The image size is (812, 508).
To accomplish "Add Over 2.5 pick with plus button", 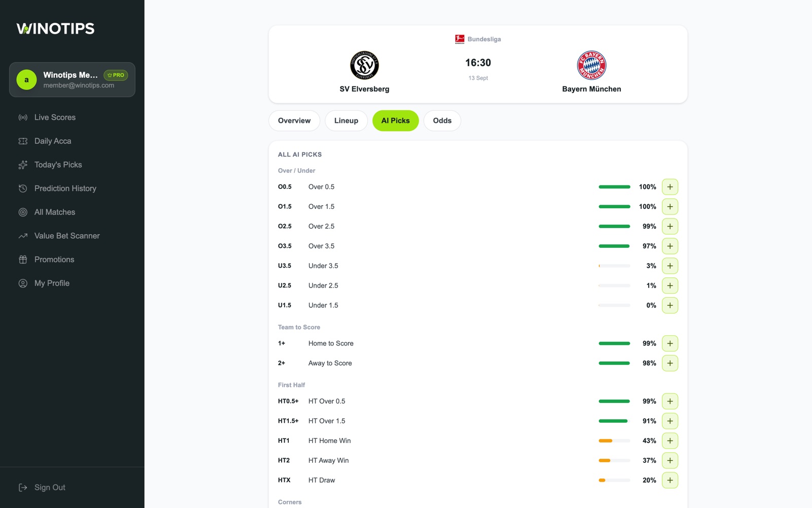I will pyautogui.click(x=670, y=227).
